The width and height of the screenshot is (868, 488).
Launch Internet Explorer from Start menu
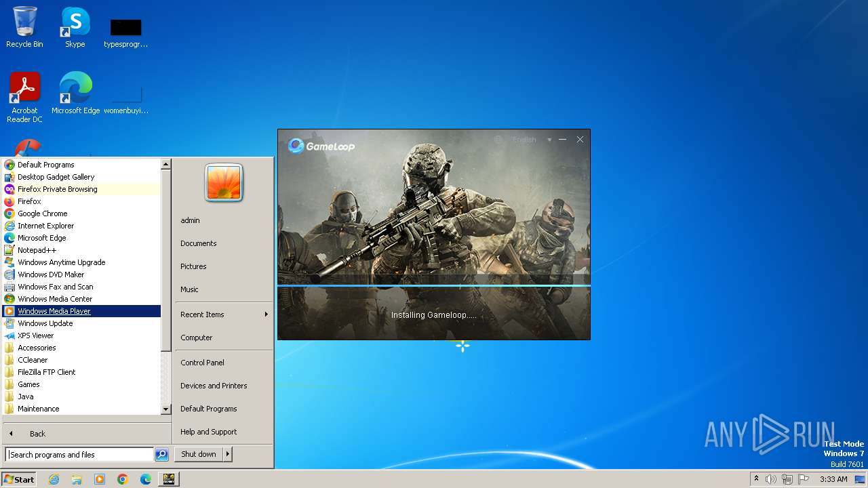81,226
